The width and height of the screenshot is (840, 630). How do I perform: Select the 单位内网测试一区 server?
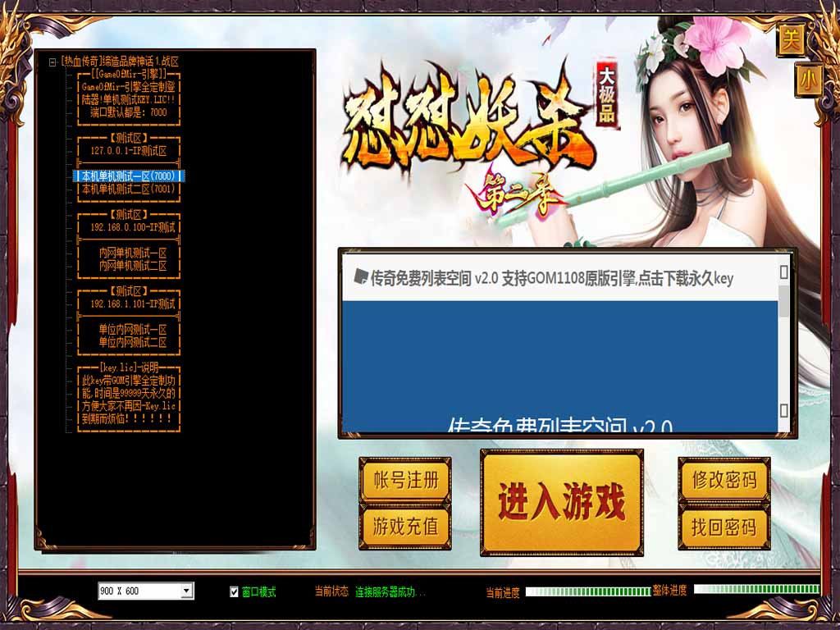click(x=132, y=330)
